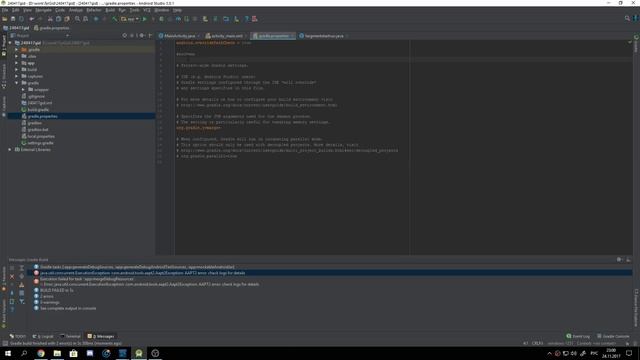Viewport: 640px width, 360px height.
Task: Click the Messages panel settings gear icon
Action: click(619, 260)
